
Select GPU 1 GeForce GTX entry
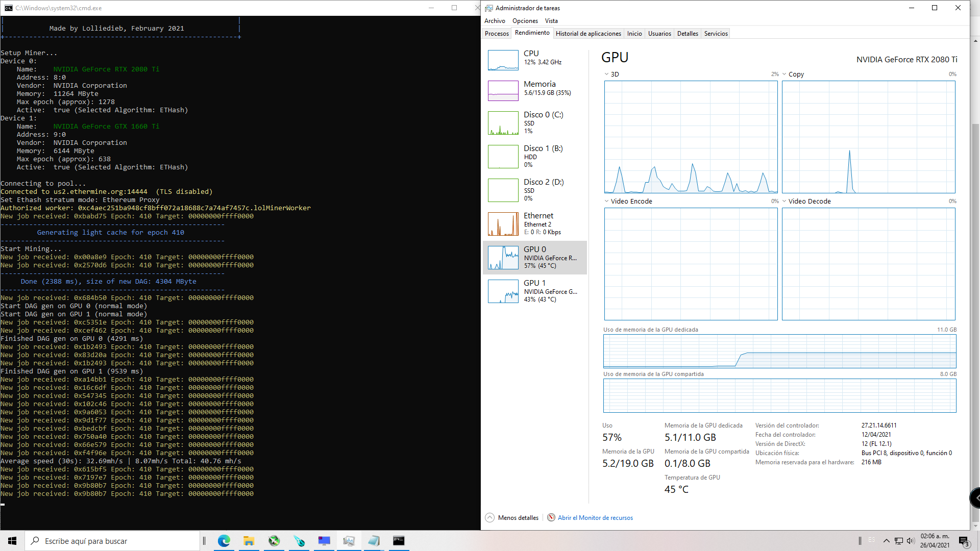coord(535,291)
